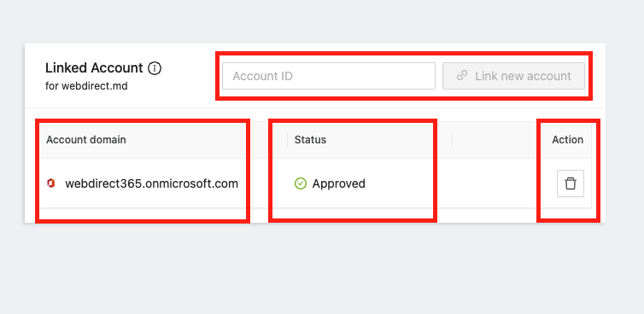644x314 pixels.
Task: Select the Action column header
Action: [x=567, y=140]
